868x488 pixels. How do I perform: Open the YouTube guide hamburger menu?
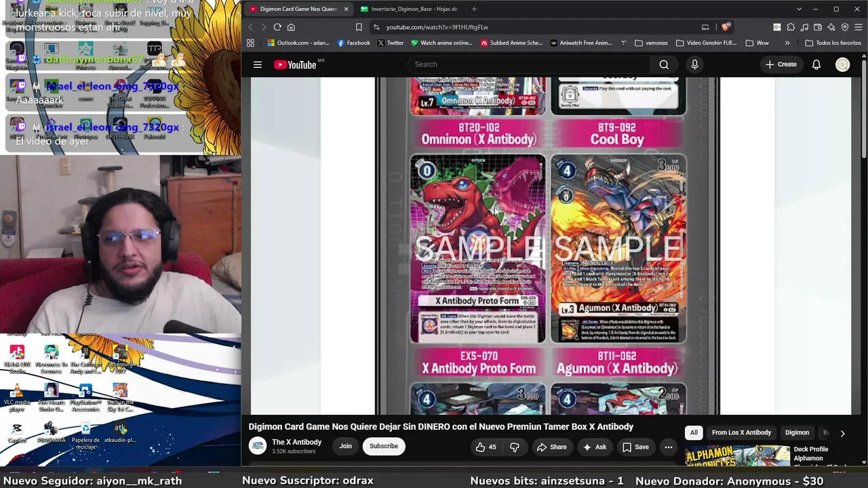click(x=258, y=64)
